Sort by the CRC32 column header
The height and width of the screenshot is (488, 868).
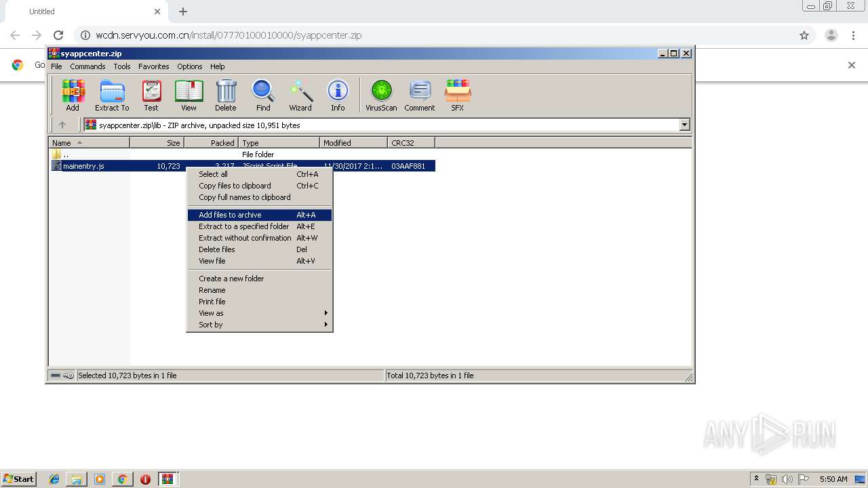click(x=411, y=143)
